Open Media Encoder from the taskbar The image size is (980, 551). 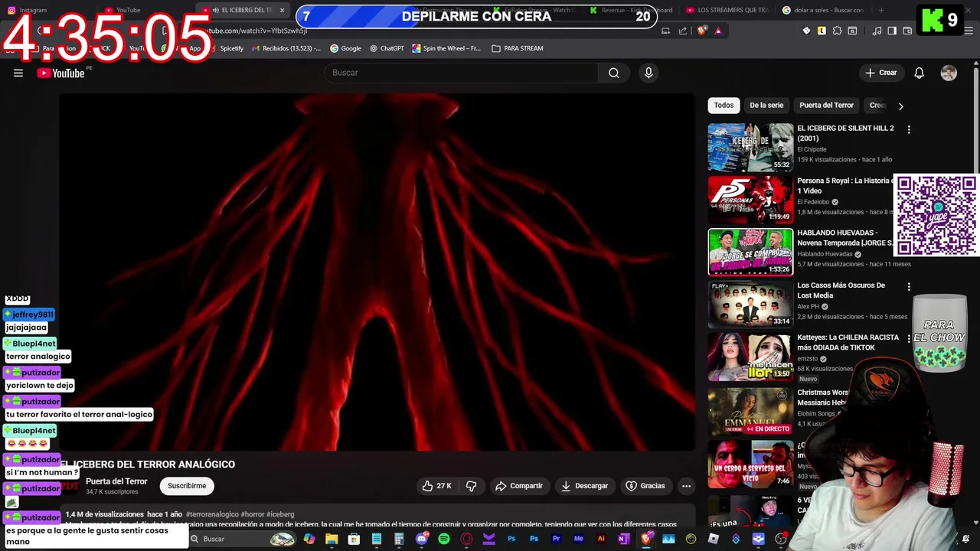click(x=579, y=539)
